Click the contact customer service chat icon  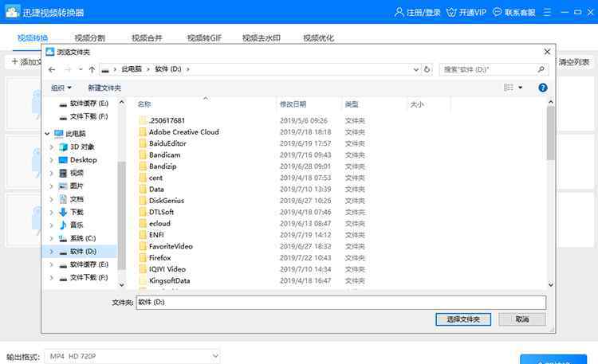click(x=497, y=12)
